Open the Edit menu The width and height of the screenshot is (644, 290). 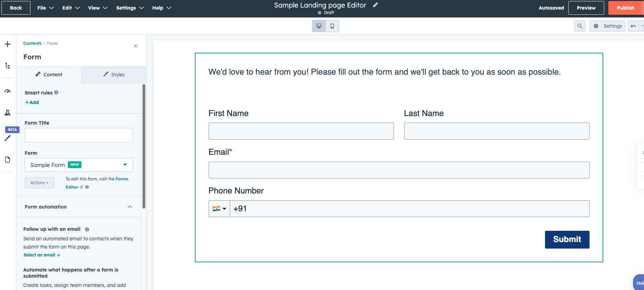coord(71,8)
